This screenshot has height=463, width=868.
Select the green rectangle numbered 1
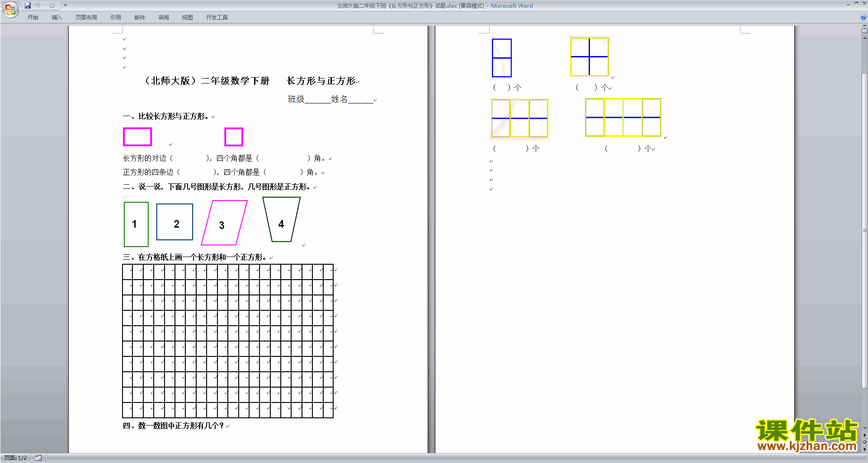136,224
